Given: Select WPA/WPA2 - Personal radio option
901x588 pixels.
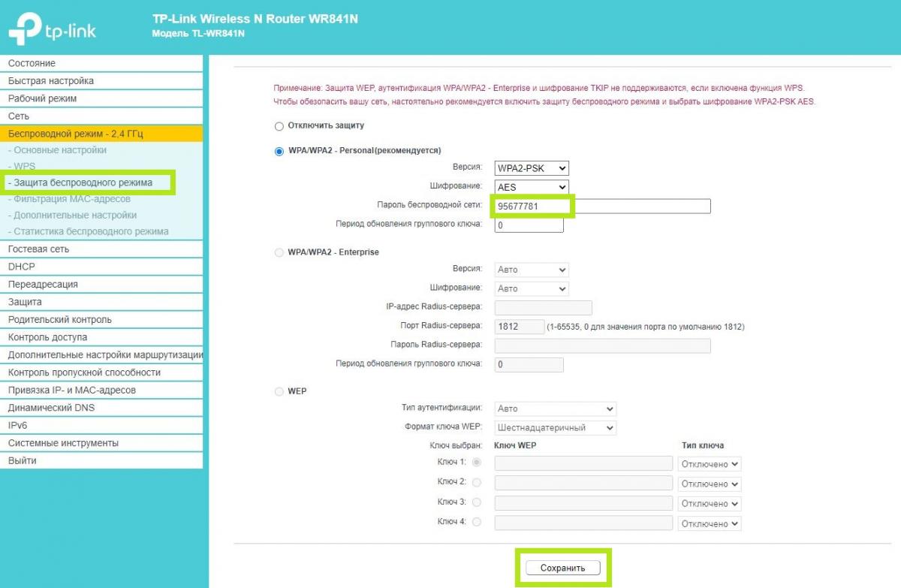Looking at the screenshot, I should click(x=279, y=151).
